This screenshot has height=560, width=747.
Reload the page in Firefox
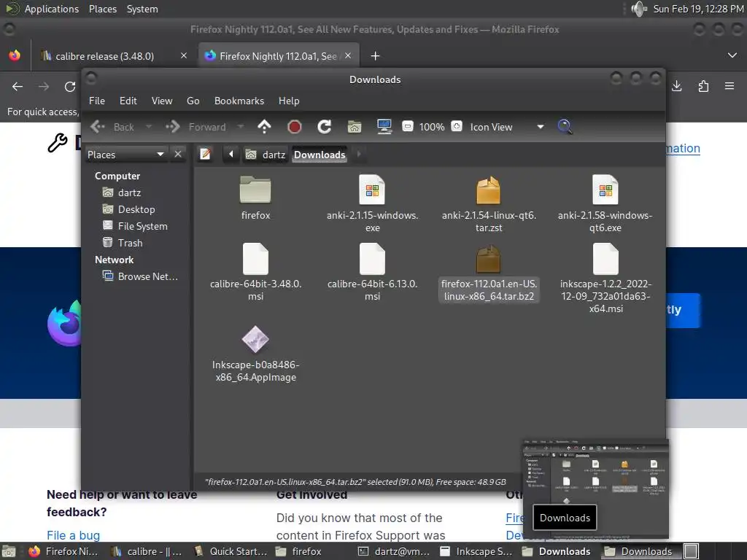(70, 87)
